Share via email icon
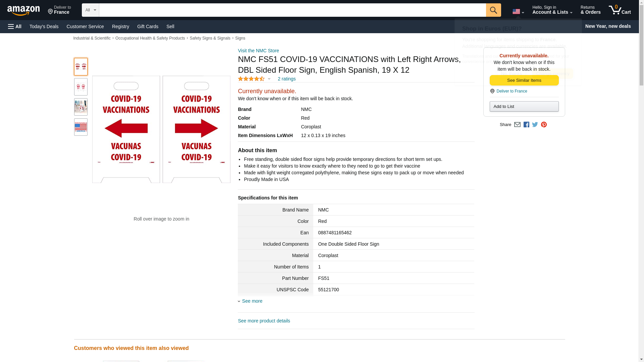 [x=517, y=125]
